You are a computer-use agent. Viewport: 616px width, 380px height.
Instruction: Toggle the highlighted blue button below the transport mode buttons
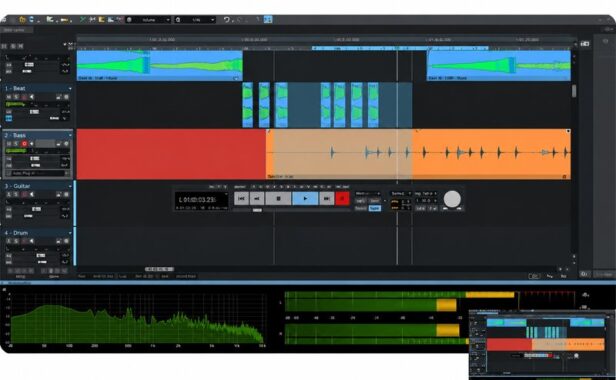pos(375,208)
